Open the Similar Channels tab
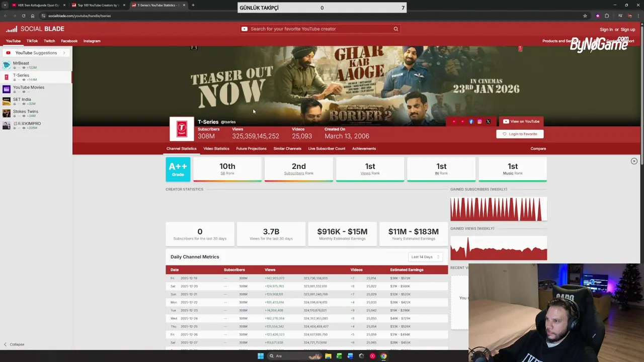The image size is (644, 362). (x=287, y=148)
